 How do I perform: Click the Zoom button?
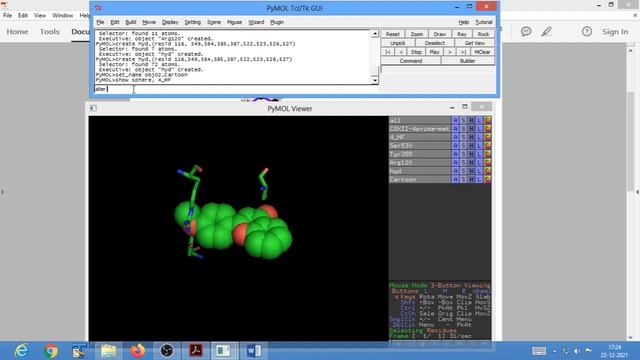pyautogui.click(x=416, y=34)
